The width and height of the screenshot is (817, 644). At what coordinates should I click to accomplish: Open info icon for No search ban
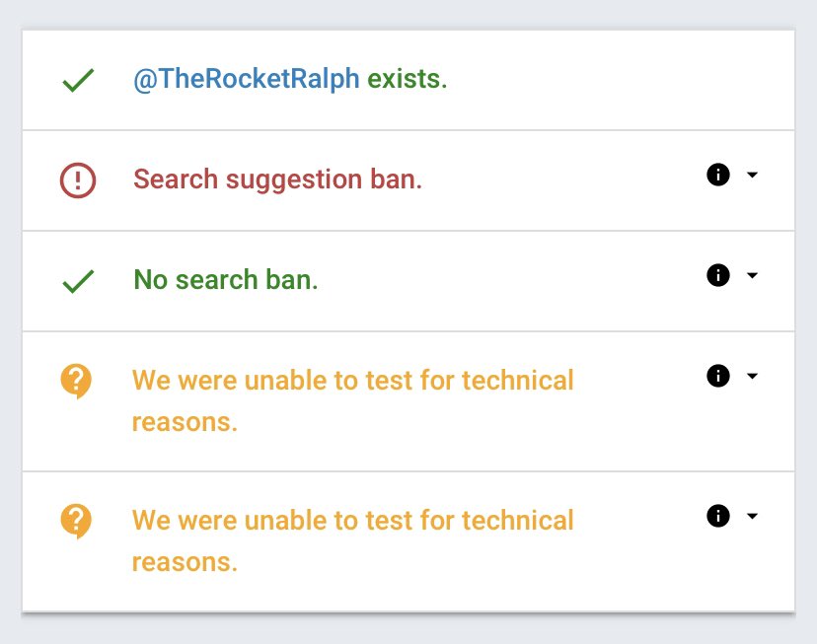coord(718,275)
